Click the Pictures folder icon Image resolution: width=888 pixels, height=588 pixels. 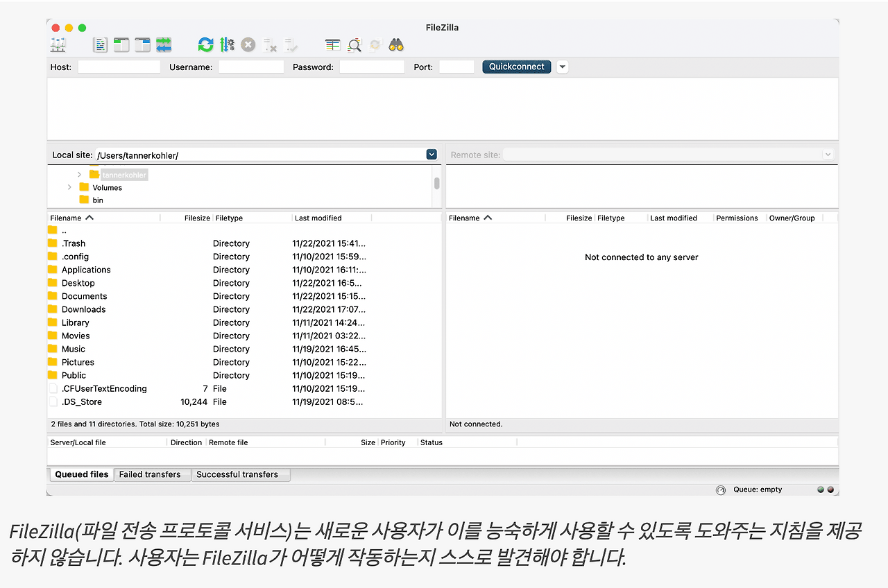pos(53,362)
